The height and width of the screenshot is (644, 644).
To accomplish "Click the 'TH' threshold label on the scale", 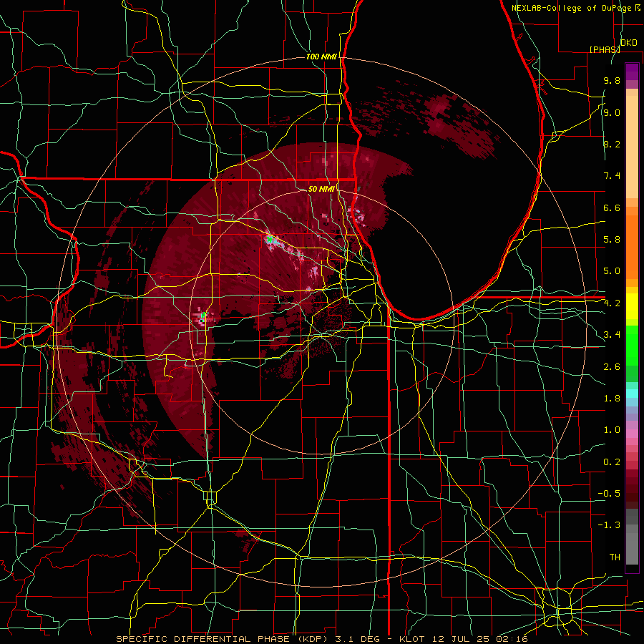I will (x=615, y=557).
